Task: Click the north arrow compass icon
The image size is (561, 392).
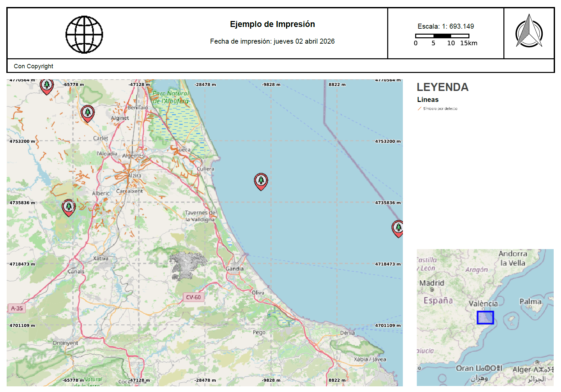Action: [529, 31]
